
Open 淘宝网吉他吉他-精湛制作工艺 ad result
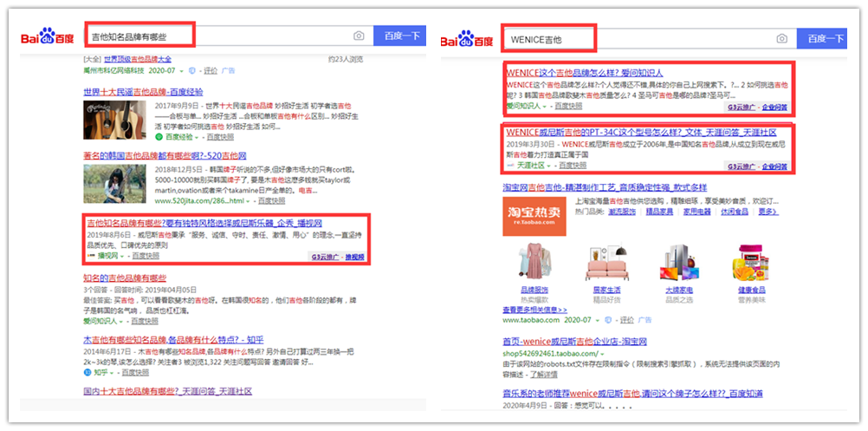click(x=605, y=188)
